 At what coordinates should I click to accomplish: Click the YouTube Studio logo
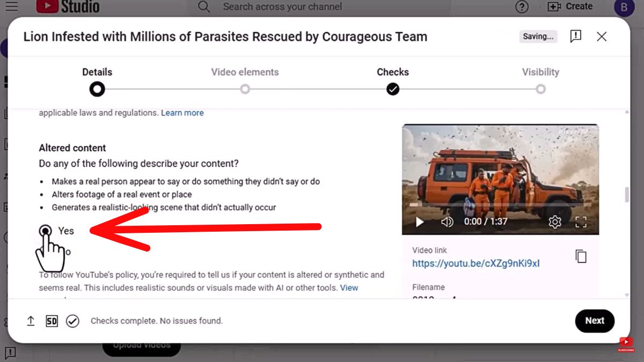[x=68, y=6]
